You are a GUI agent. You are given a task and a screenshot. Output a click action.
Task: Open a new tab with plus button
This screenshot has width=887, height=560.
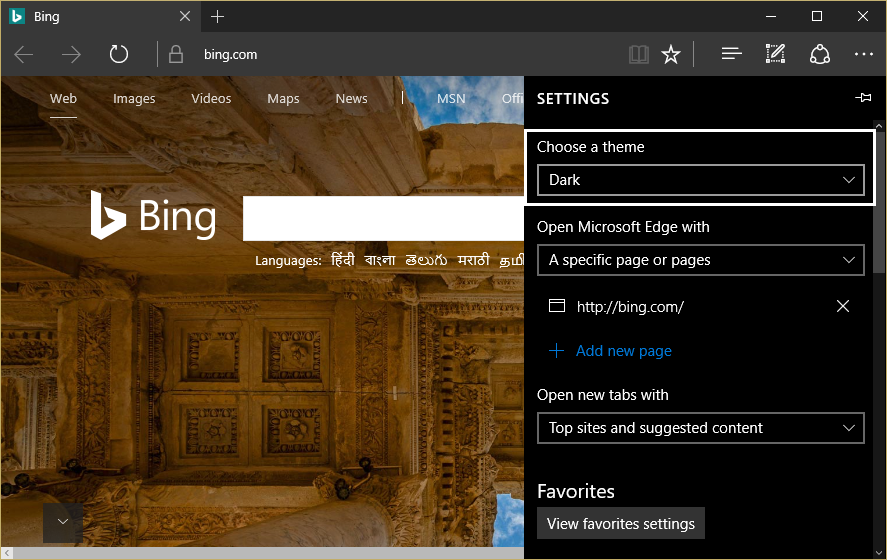click(x=218, y=17)
